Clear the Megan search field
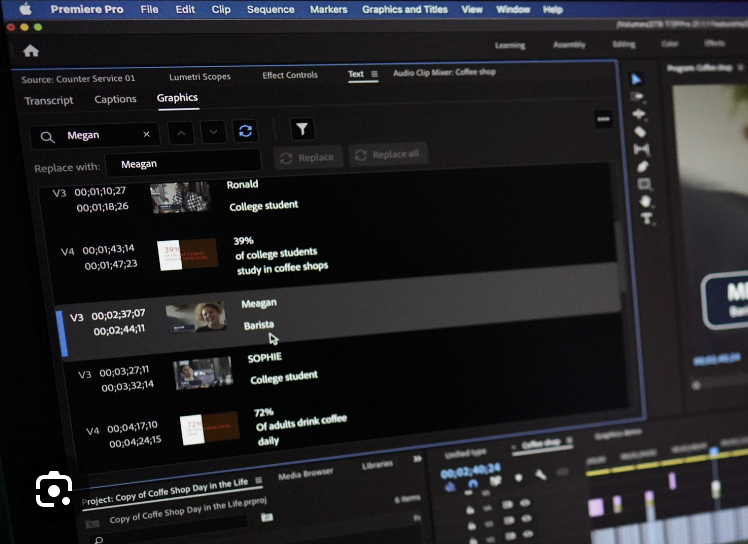Screen dimensions: 748x544 (147, 134)
